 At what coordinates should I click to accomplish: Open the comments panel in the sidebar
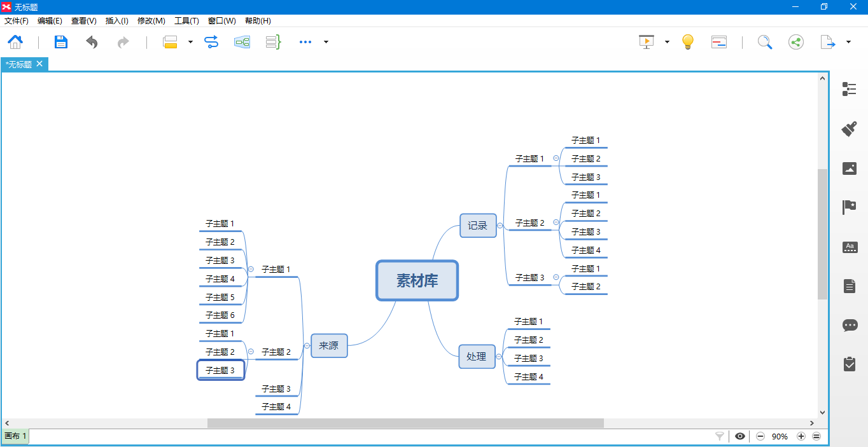(849, 325)
